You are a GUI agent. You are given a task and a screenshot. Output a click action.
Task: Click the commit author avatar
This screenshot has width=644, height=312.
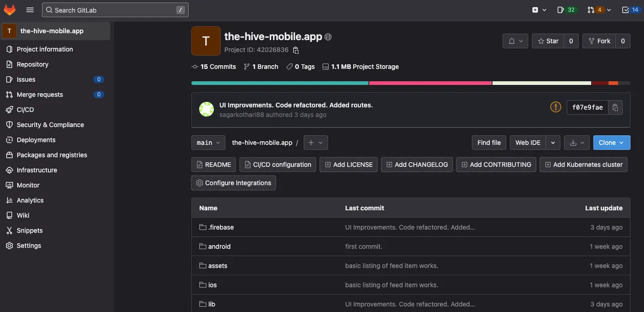tap(206, 109)
